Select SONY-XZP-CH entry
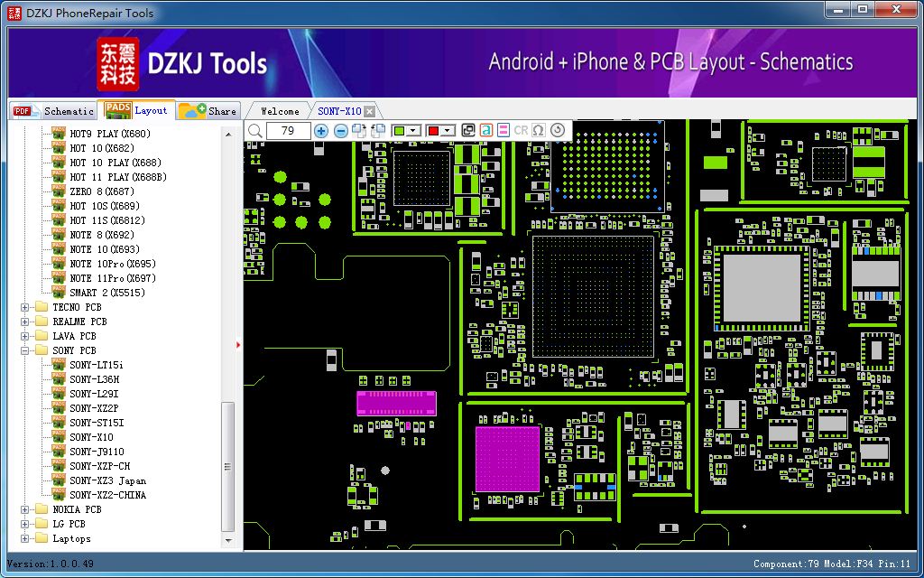 (x=99, y=466)
